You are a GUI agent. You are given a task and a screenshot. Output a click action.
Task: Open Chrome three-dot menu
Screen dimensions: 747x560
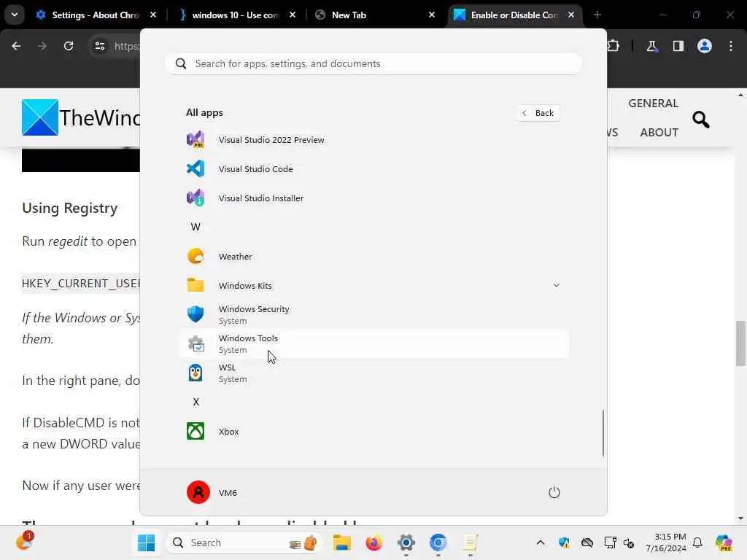pyautogui.click(x=731, y=46)
